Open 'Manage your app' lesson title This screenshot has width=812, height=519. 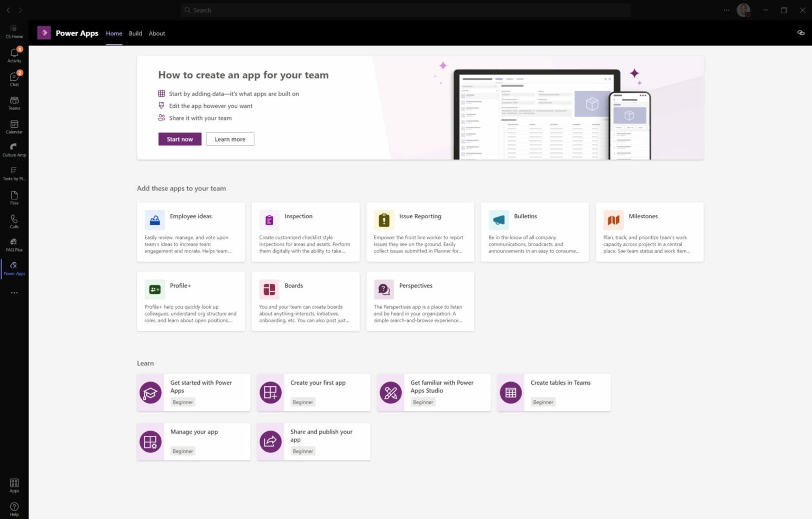(x=194, y=432)
